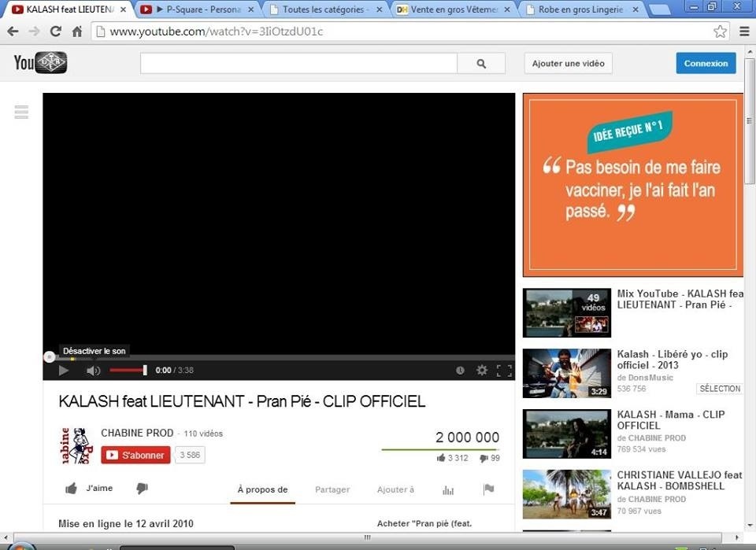Image resolution: width=756 pixels, height=550 pixels.
Task: Play the video
Action: [63, 371]
